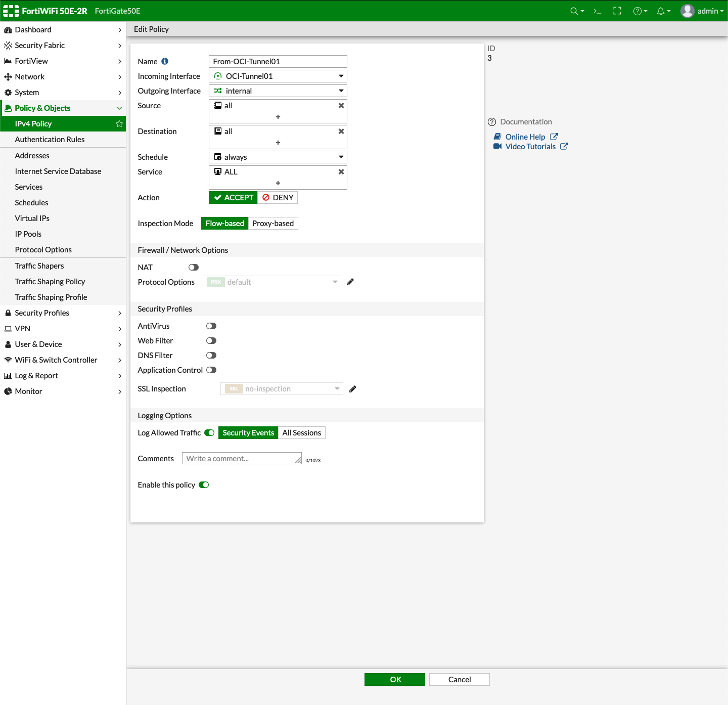This screenshot has height=705, width=728.
Task: Add a Service entry with plus
Action: (x=278, y=183)
